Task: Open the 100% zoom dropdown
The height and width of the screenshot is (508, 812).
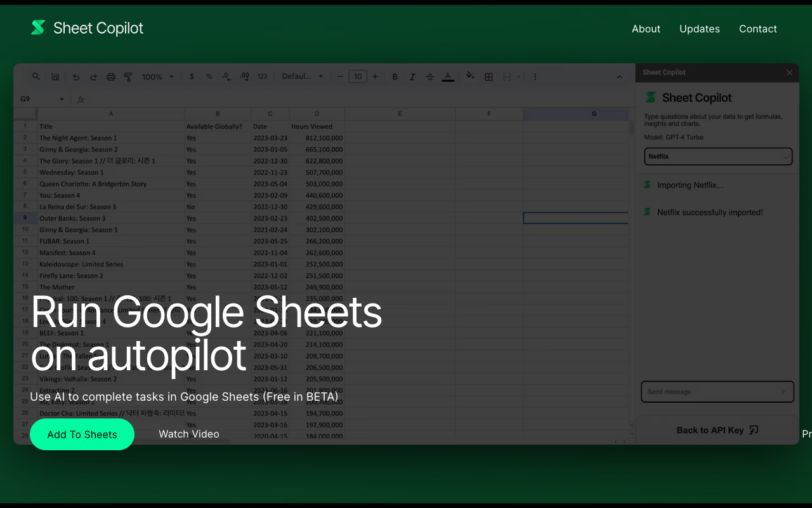Action: point(158,77)
